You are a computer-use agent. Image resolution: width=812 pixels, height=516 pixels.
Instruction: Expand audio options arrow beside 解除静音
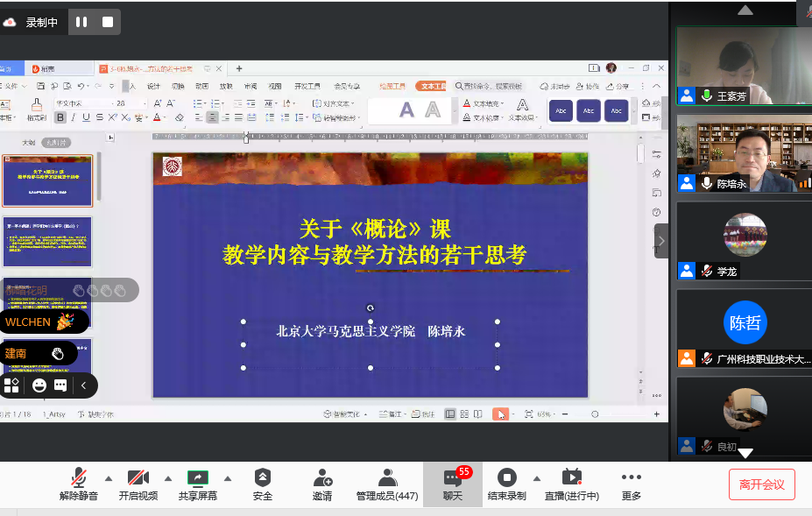pyautogui.click(x=109, y=478)
